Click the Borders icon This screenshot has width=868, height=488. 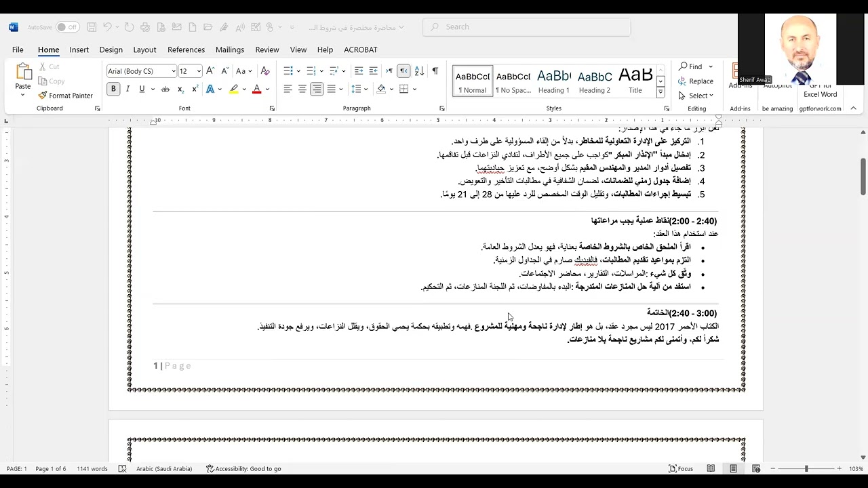click(x=404, y=89)
